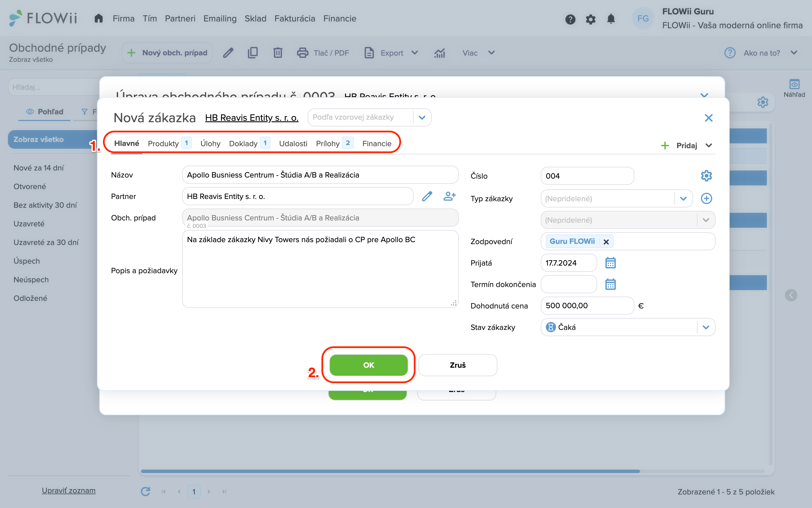Image resolution: width=812 pixels, height=508 pixels.
Task: Go to the first page pagination icon
Action: [164, 492]
